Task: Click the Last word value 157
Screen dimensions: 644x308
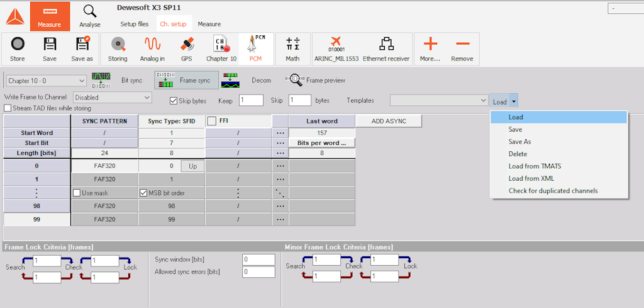Action: pos(322,133)
